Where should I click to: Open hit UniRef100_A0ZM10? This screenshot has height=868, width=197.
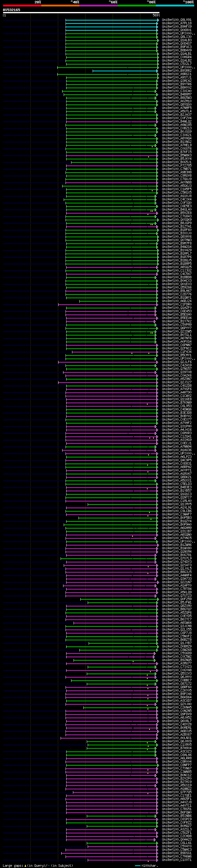[x=176, y=101]
